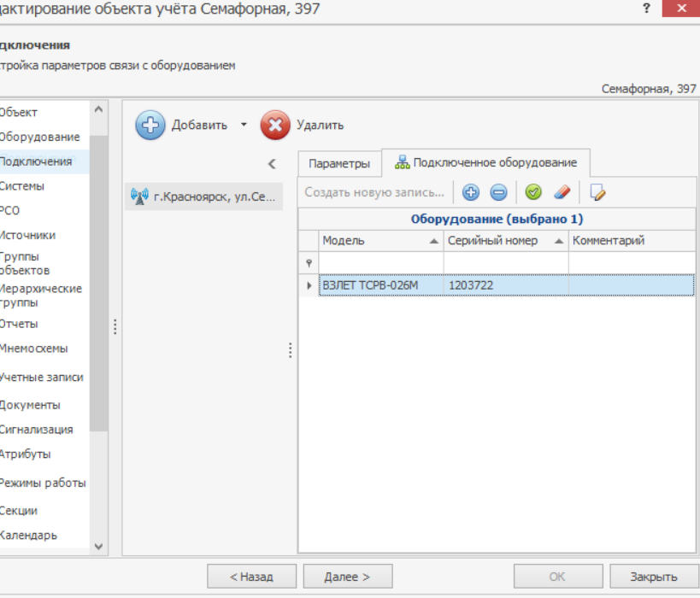Select the г.Красноярск connection antenna item
Screen dimensions: 700x598
pos(203,196)
